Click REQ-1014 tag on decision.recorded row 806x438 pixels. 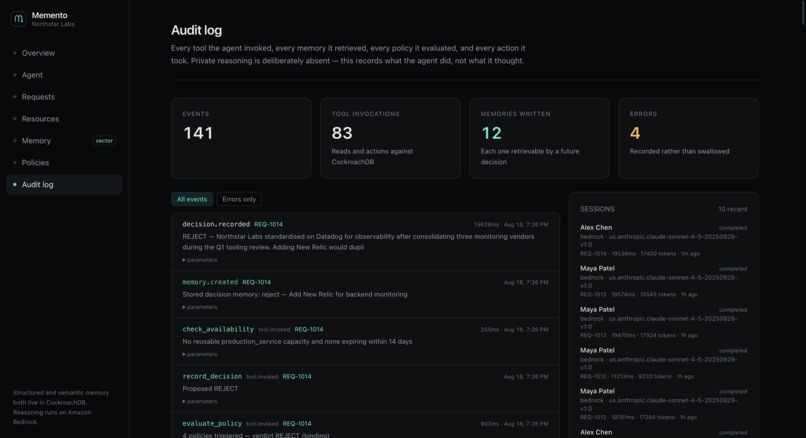point(268,225)
